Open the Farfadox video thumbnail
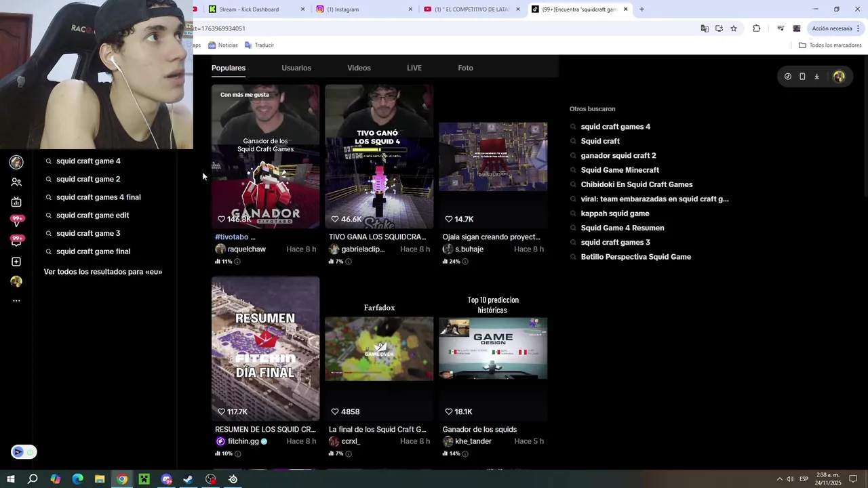868x488 pixels. tap(379, 348)
